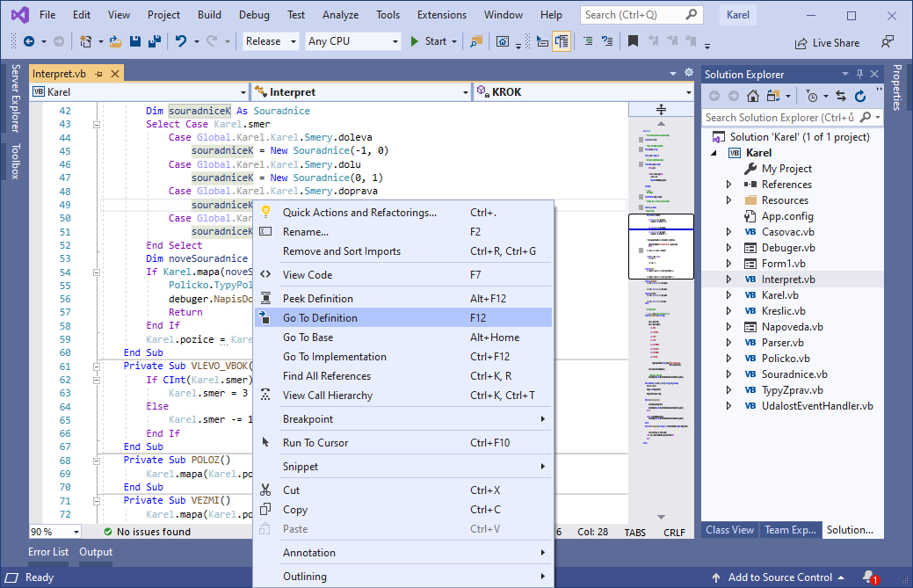Collapse the VLEVO_VBOK sub at line 61

point(97,367)
